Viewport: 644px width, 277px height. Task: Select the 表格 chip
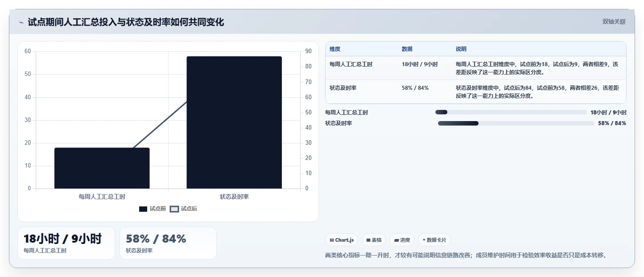(x=374, y=240)
